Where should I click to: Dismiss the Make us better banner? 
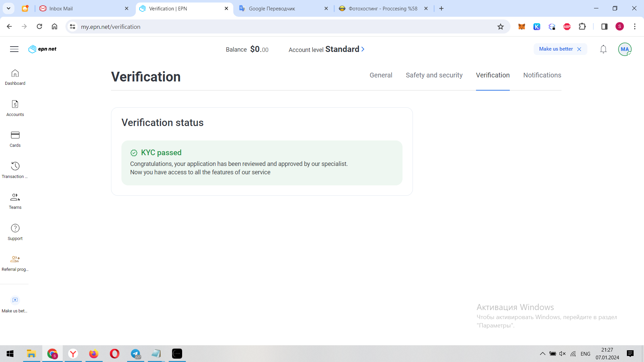(579, 49)
